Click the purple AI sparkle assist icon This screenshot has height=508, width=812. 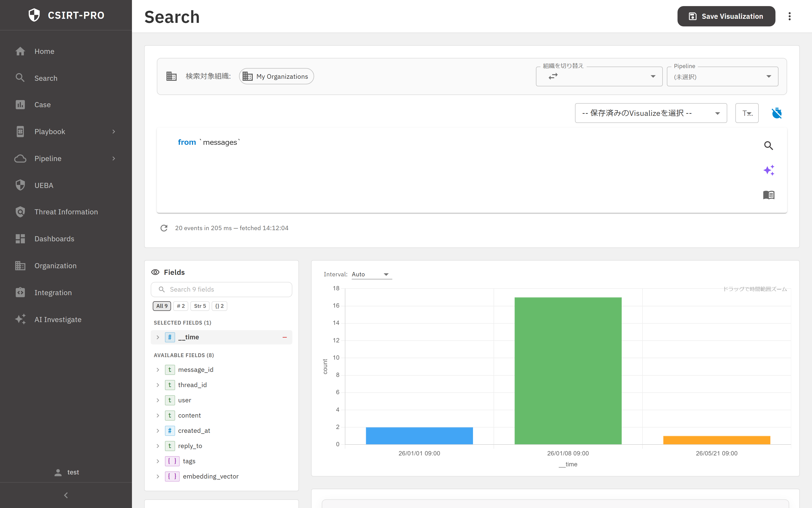click(x=768, y=170)
